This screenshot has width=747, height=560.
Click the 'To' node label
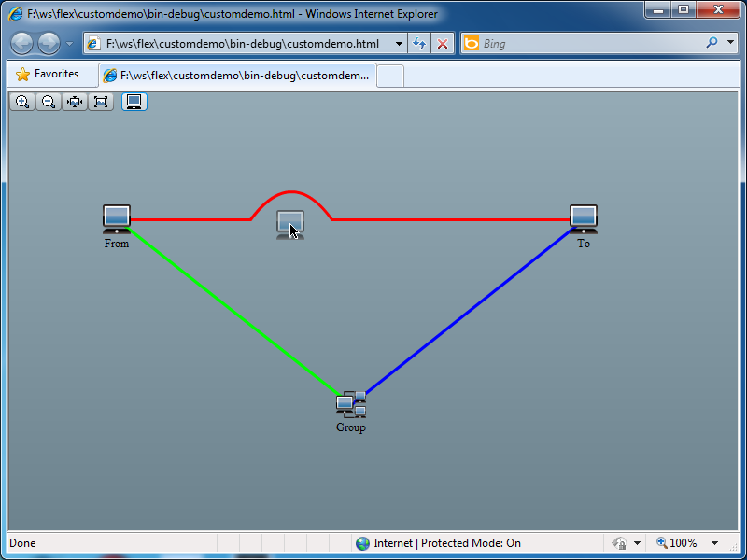[584, 244]
